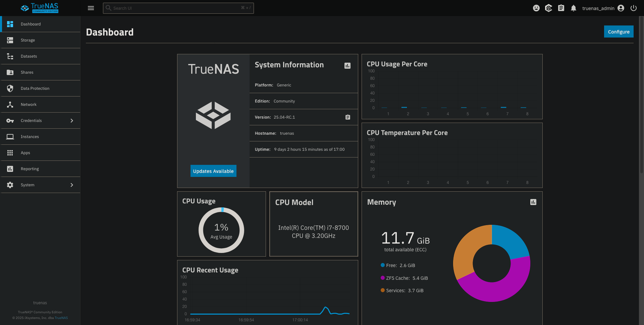Click the CPU Temperature Per Core heading
The width and height of the screenshot is (644, 325).
pos(407,133)
